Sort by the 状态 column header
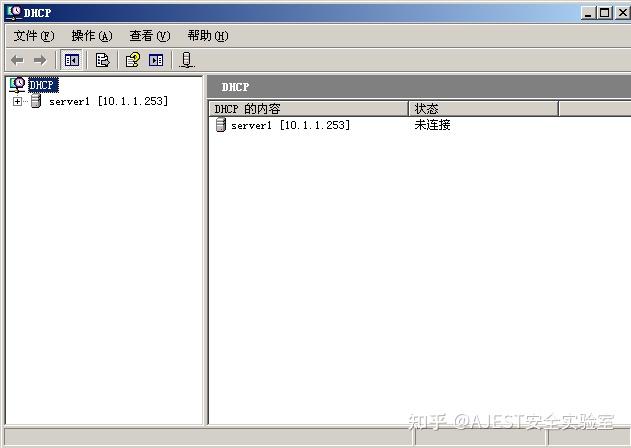The width and height of the screenshot is (631, 448). (x=483, y=109)
